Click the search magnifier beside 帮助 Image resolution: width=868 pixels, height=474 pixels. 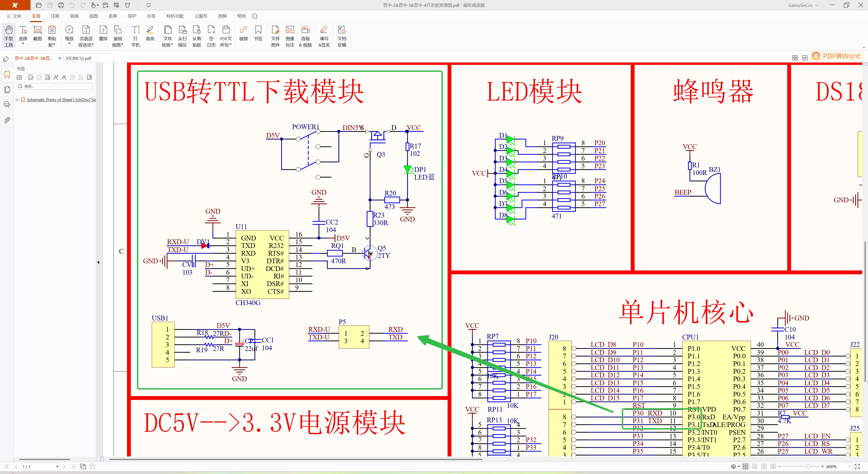click(x=255, y=16)
